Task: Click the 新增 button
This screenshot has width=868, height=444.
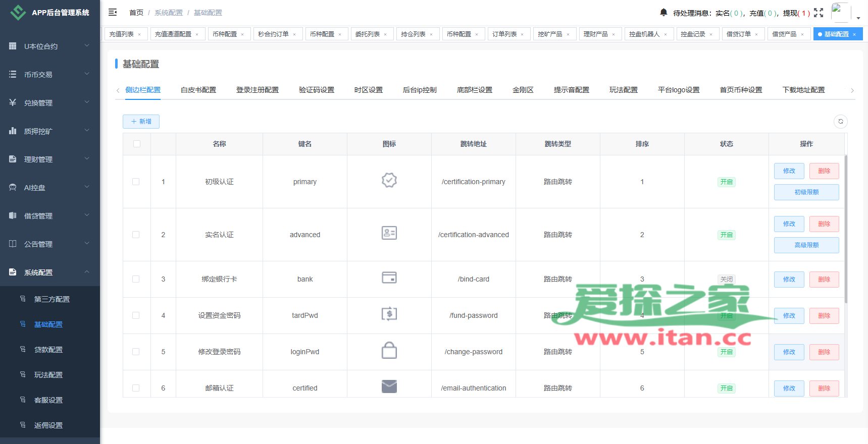Action: [141, 122]
